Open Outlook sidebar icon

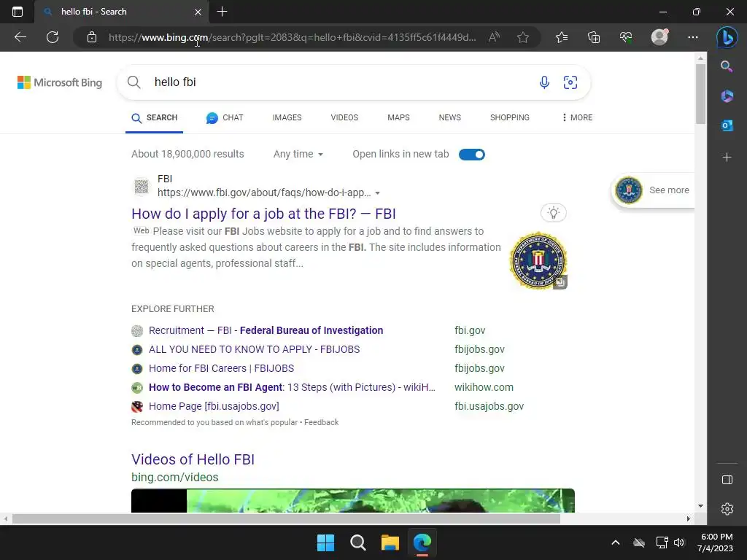coord(727,125)
